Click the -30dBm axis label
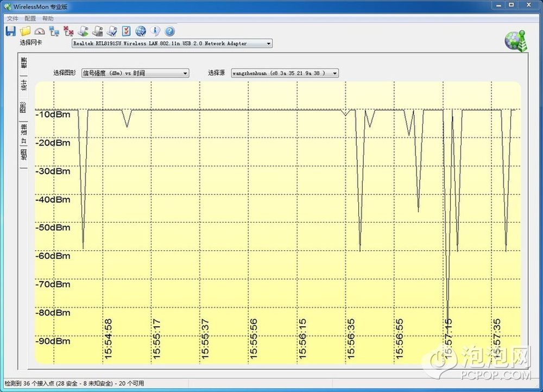The image size is (543, 392). pyautogui.click(x=53, y=172)
